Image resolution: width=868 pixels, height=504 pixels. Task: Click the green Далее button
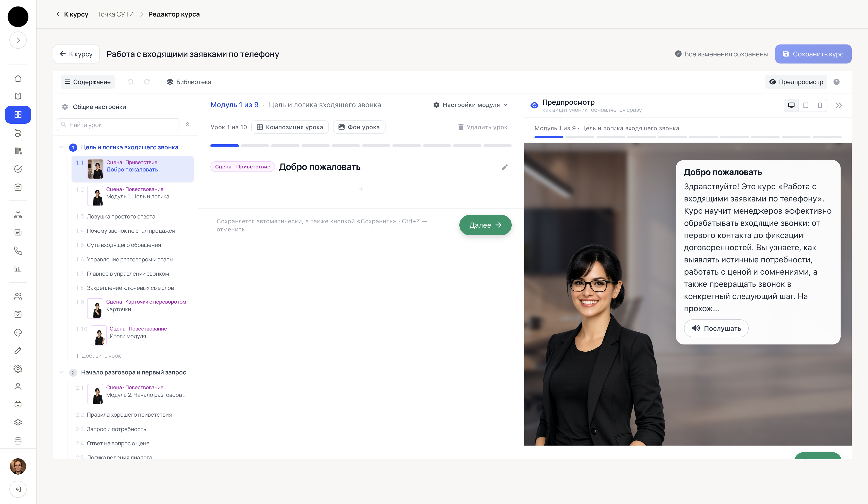(x=485, y=225)
